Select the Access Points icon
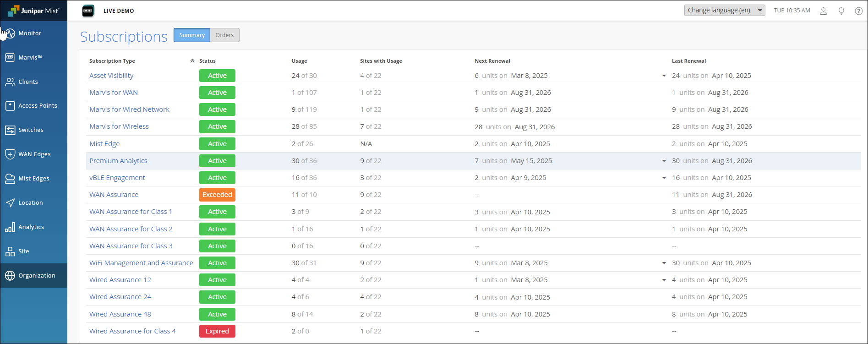Screen dimensions: 868x344 (x=10, y=106)
